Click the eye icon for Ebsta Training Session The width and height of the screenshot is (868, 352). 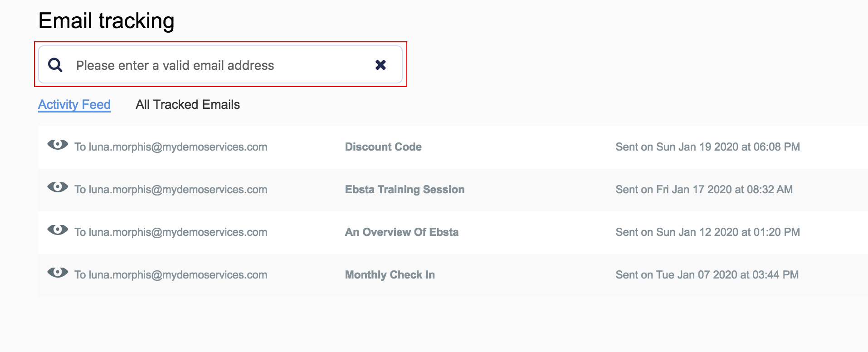[58, 187]
